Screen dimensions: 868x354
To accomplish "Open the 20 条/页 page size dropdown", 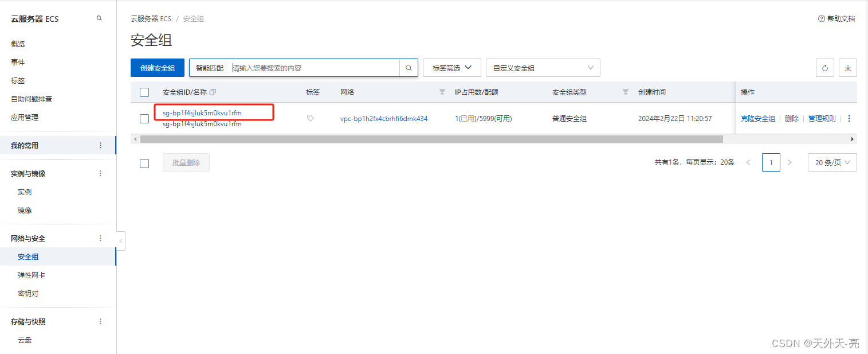I will tap(832, 162).
